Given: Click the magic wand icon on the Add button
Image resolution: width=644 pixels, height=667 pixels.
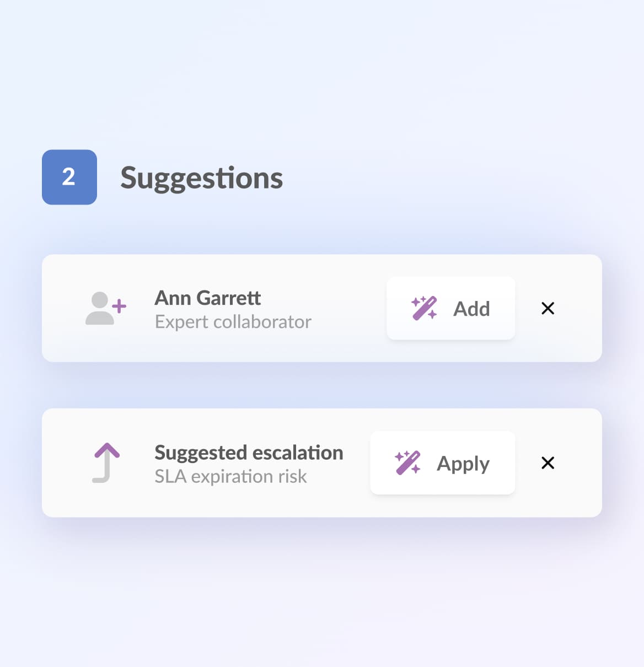Looking at the screenshot, I should point(423,309).
